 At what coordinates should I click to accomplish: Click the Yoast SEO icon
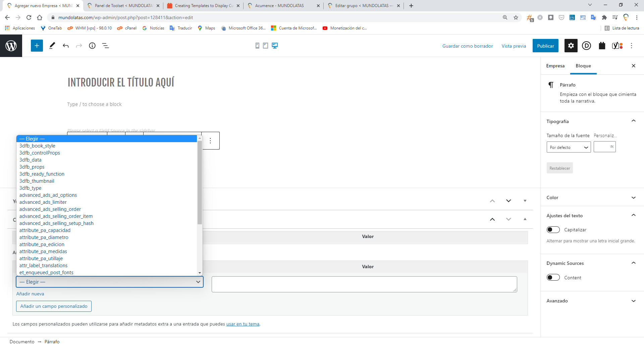click(617, 46)
